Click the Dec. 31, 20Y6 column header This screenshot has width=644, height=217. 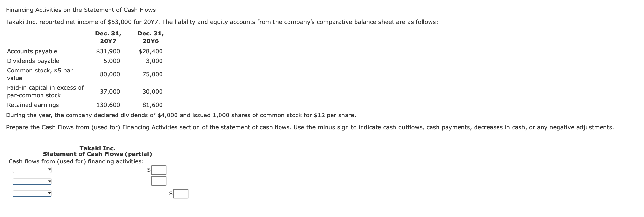(151, 36)
